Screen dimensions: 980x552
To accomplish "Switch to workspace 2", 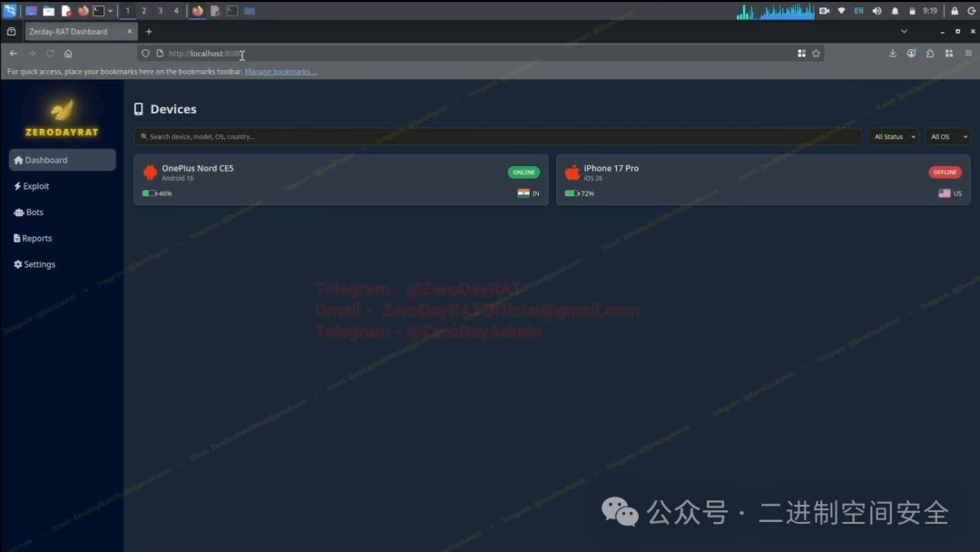I will click(x=143, y=11).
